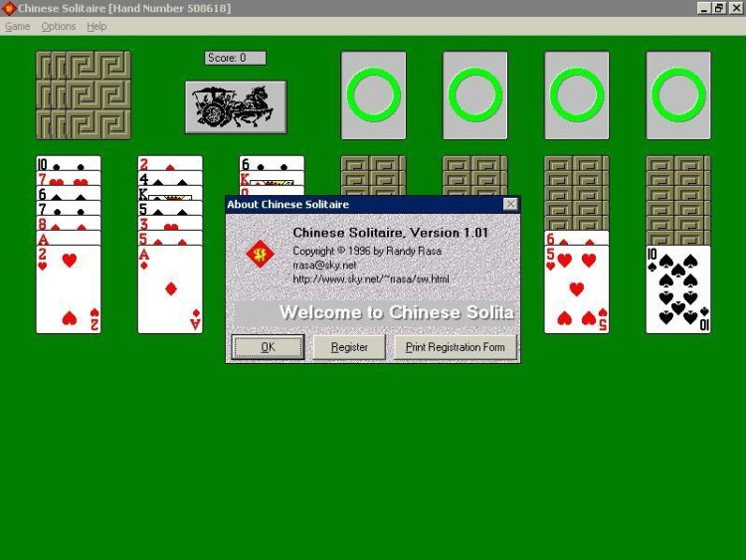Select the third green circle foundation slot
This screenshot has height=560, width=746.
point(577,95)
